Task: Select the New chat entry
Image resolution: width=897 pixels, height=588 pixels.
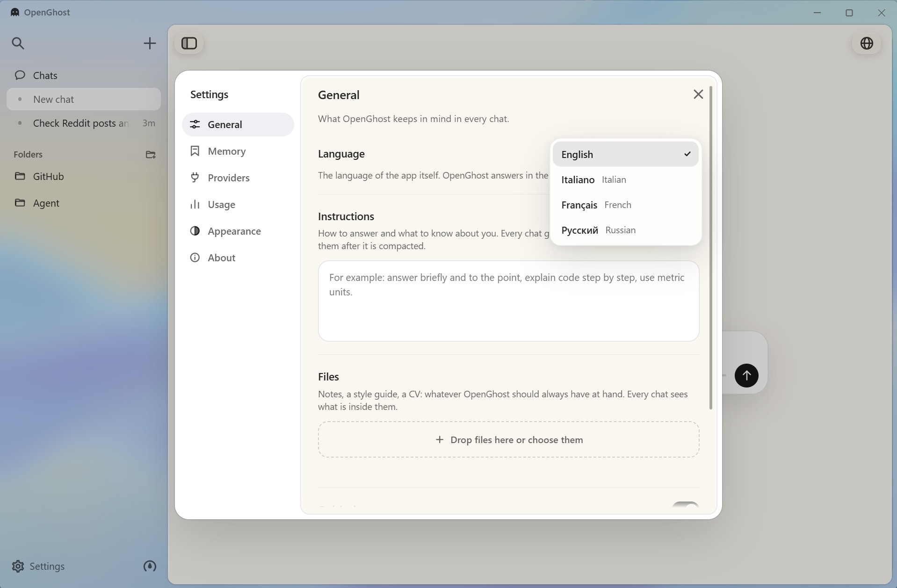Action: click(84, 100)
